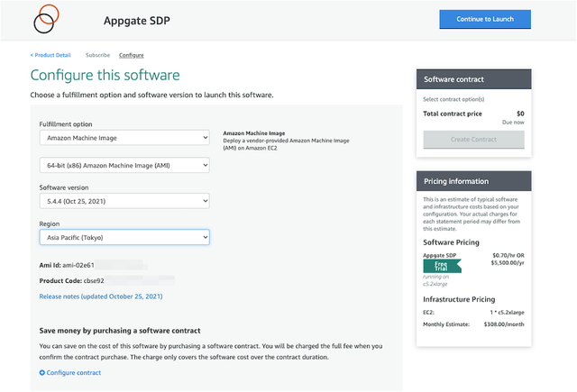
Task: Click the 'Select contract option(s)' text
Action: [453, 99]
